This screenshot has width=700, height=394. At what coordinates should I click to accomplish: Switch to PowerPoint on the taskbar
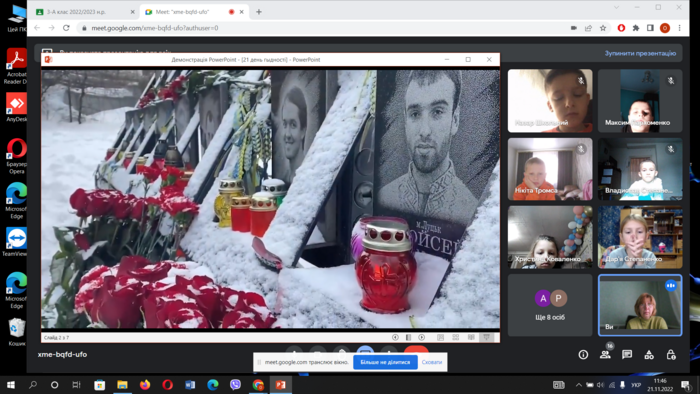click(x=280, y=385)
